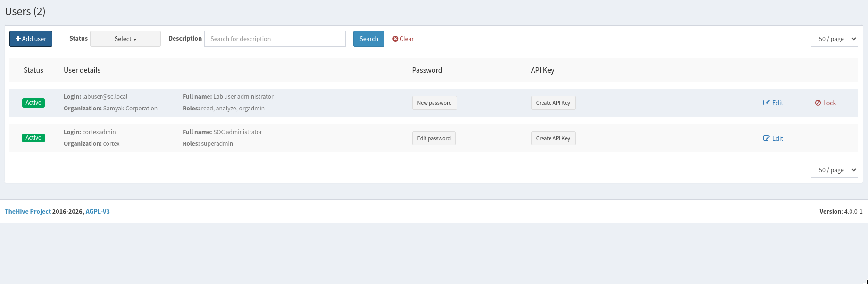Click the read, analyze, orgadmin roles
Screen dimensions: 868x284
click(x=233, y=108)
